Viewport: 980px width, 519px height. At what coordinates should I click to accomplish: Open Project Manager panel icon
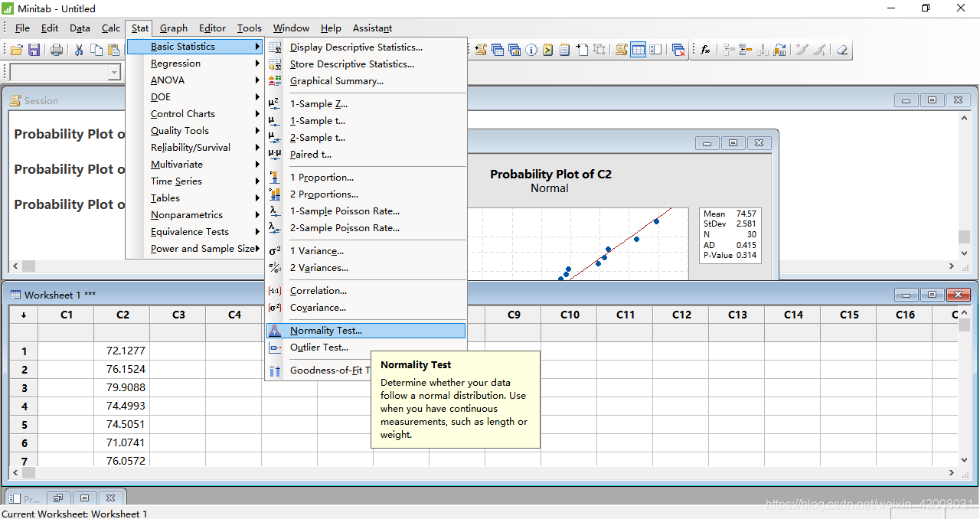(656, 50)
